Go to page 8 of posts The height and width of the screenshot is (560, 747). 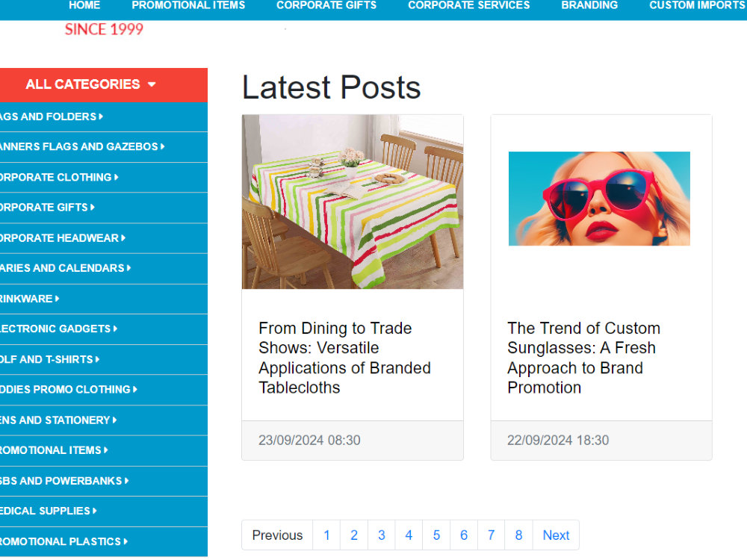click(x=519, y=535)
